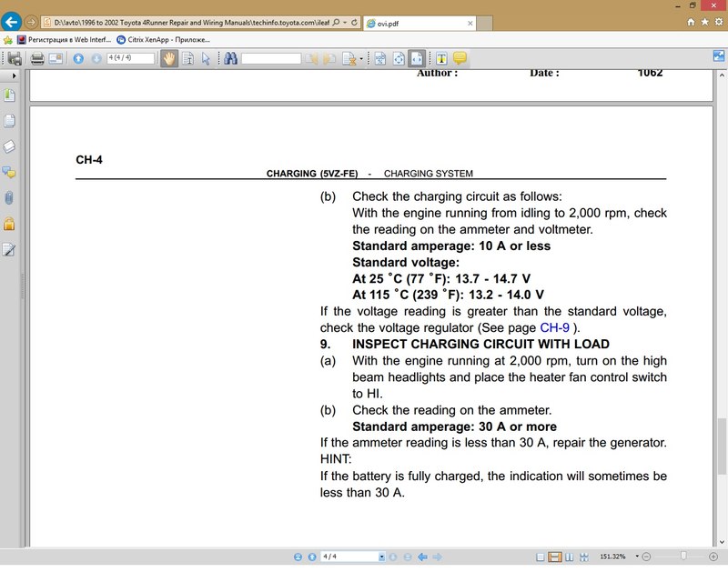Click the Actual Size zoom icon
The width and height of the screenshot is (728, 582).
pyautogui.click(x=379, y=58)
